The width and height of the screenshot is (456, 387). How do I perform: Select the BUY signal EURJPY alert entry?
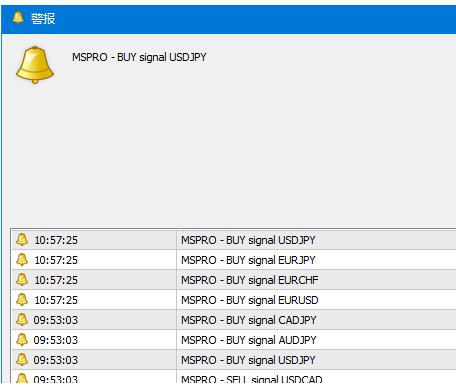tap(234, 260)
